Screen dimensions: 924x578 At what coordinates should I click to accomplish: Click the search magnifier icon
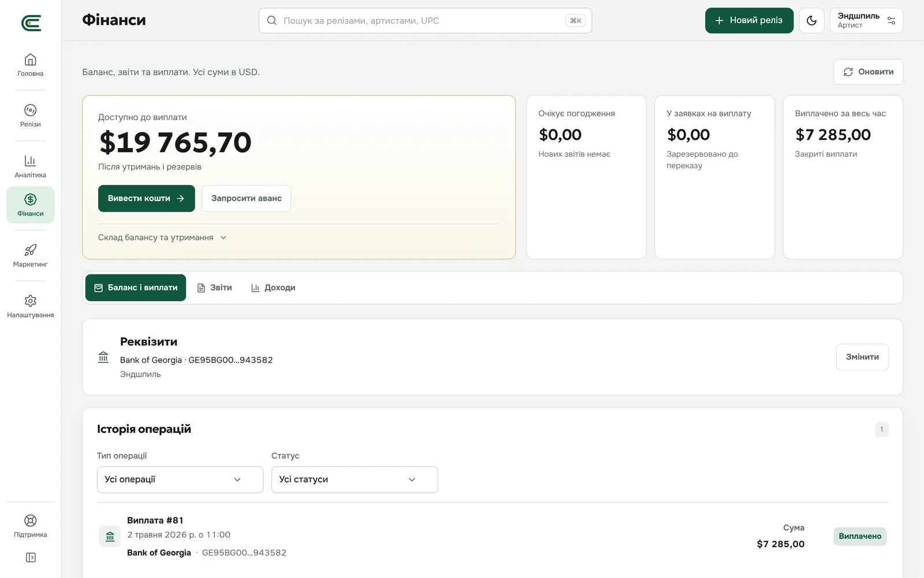pos(271,21)
